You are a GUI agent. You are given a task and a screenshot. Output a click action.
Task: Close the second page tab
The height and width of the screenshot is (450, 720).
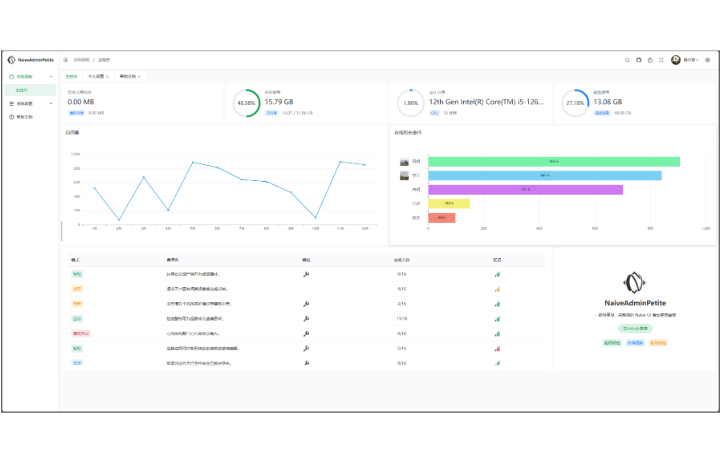[x=109, y=76]
